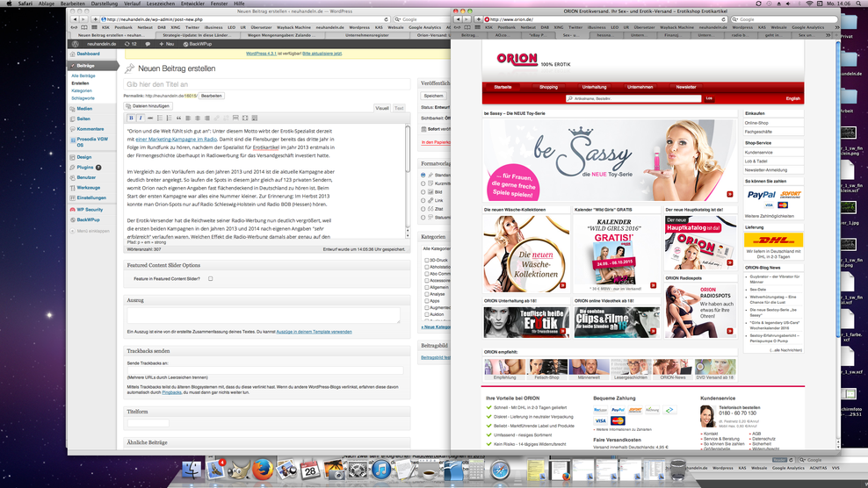868x488 pixels.
Task: Open the Alle Beiträge sidebar link
Action: [83, 75]
